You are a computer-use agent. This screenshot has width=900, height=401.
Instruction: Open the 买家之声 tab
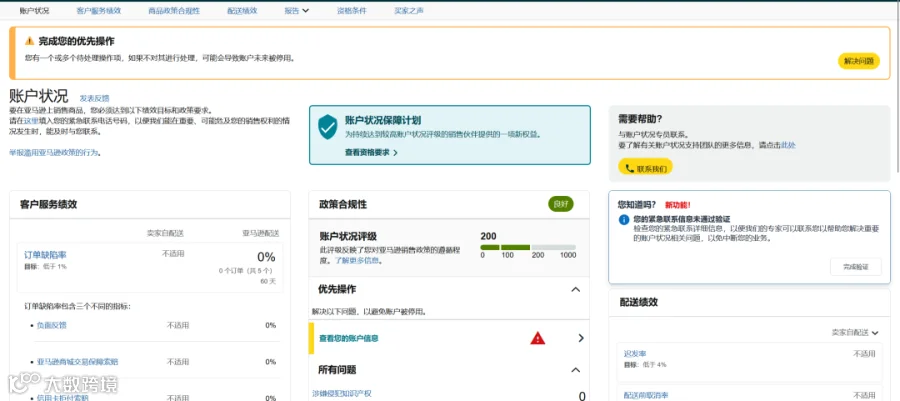click(409, 10)
